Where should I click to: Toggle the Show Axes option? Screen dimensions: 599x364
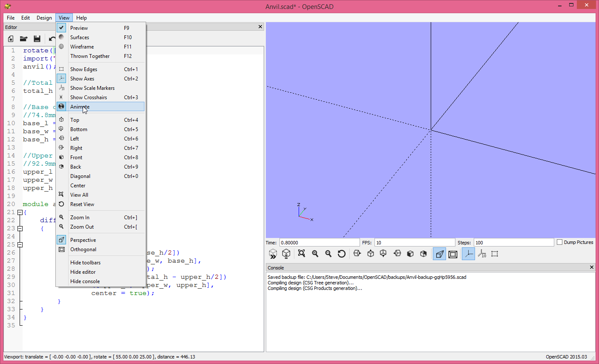(x=82, y=78)
